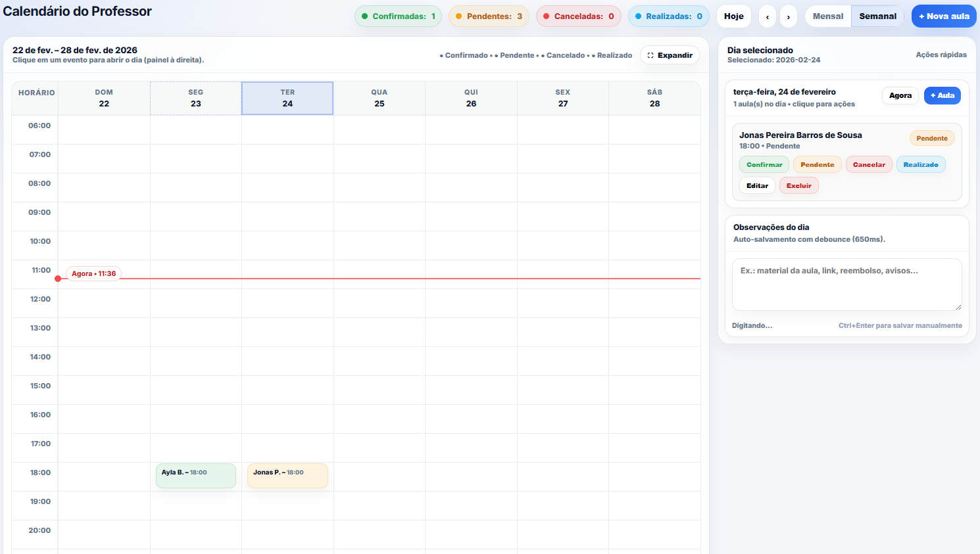Go to the previous week arrow
The height and width of the screenshot is (554, 980).
coord(767,16)
